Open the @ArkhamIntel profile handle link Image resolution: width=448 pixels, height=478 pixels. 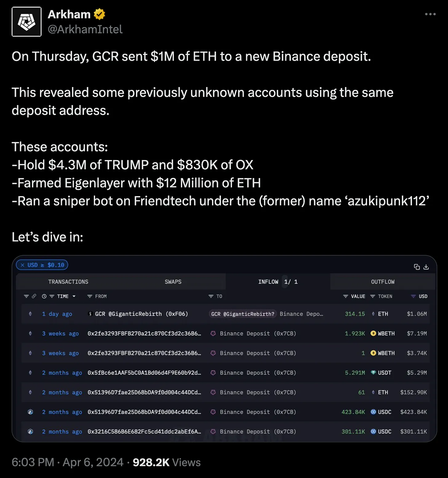(x=85, y=29)
